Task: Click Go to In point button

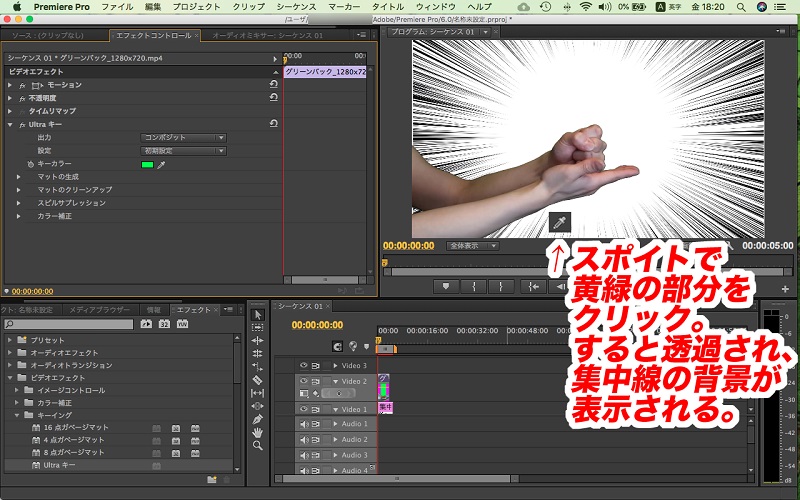Action: (533, 287)
